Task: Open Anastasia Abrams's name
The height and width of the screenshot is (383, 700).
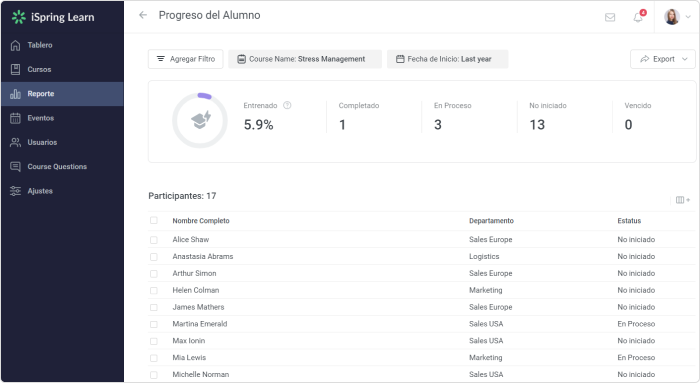Action: (203, 257)
